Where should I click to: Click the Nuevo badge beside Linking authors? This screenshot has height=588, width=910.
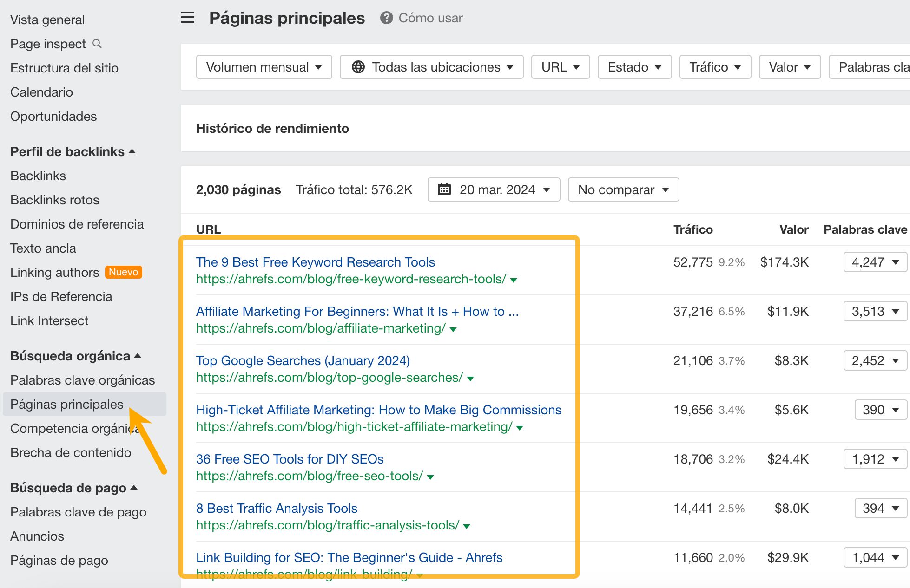click(123, 272)
